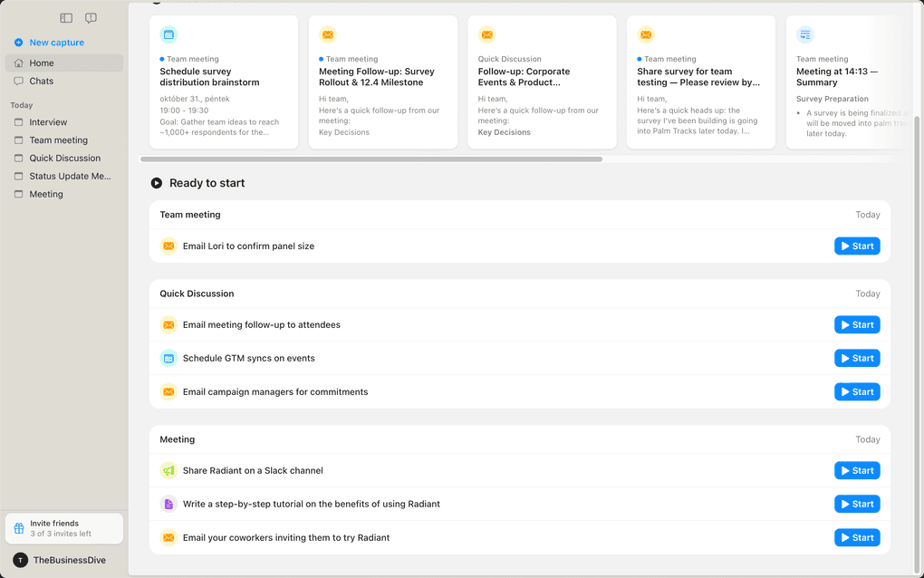Open the feedback speech bubble icon
This screenshot has width=924, height=578.
coord(90,17)
